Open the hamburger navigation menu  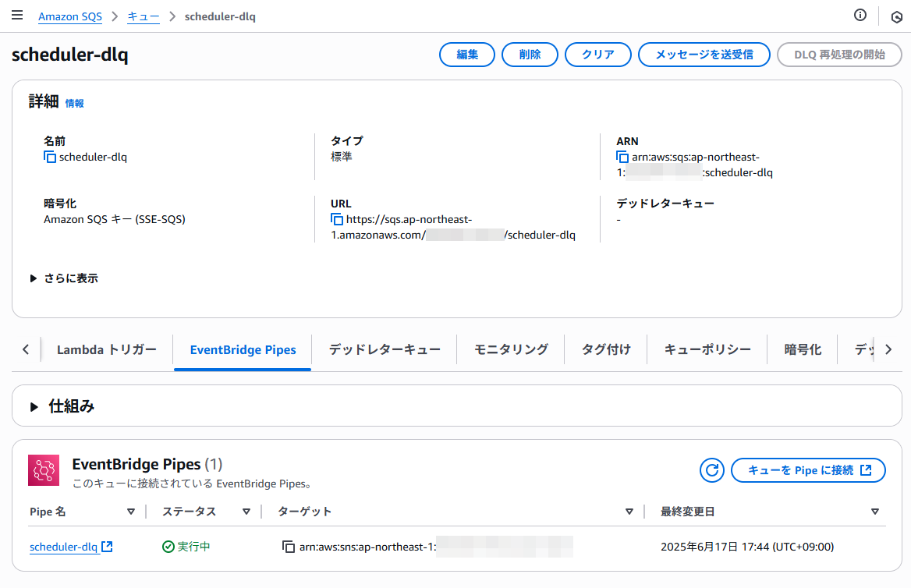[17, 15]
